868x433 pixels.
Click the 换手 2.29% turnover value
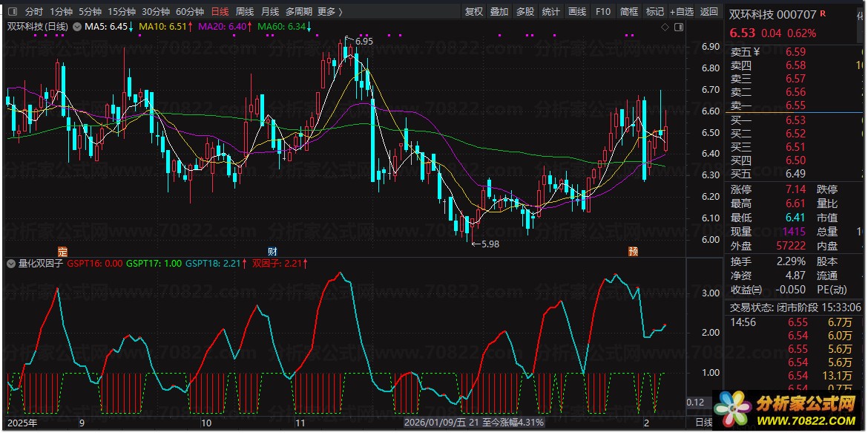[792, 261]
